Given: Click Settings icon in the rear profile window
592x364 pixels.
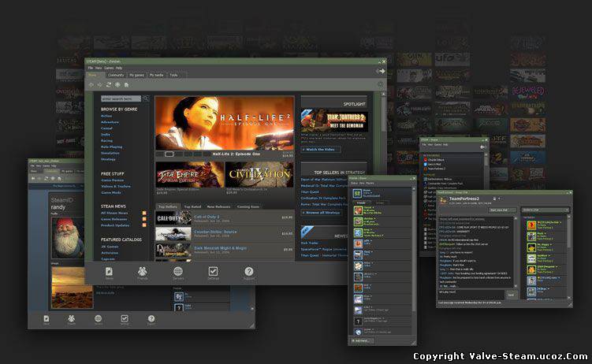Looking at the screenshot, I should (125, 320).
